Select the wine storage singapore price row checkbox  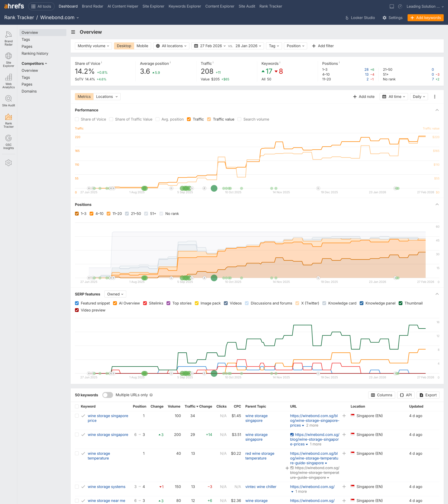[77, 416]
